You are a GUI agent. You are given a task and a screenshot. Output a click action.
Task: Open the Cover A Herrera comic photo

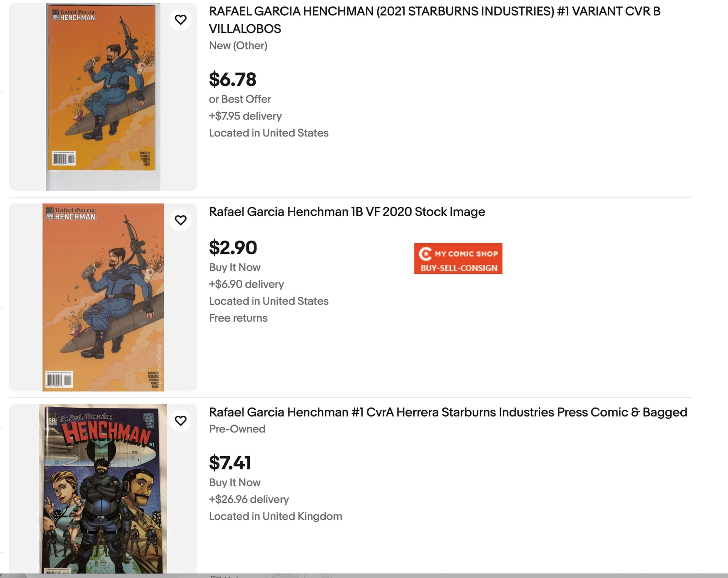click(103, 489)
